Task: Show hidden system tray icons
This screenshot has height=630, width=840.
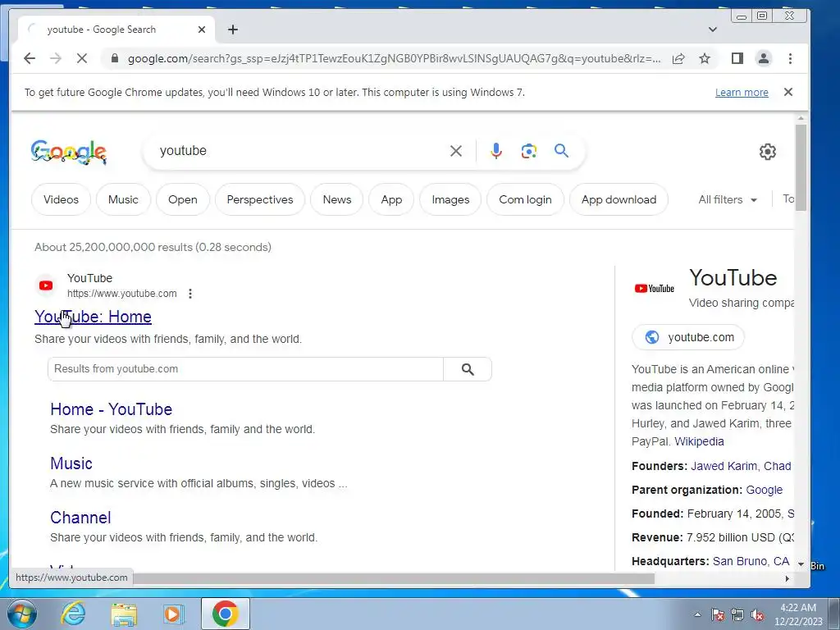Action: pyautogui.click(x=697, y=614)
